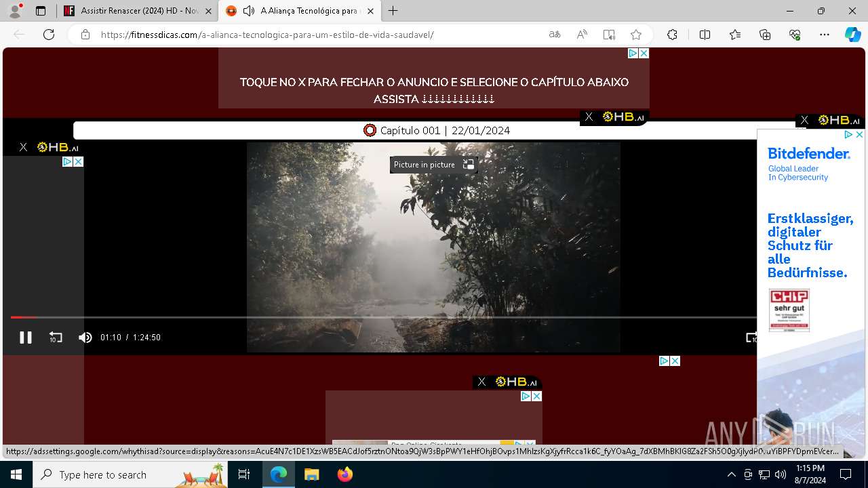Add page to favorites star
Viewport: 868px width, 488px height.
636,35
